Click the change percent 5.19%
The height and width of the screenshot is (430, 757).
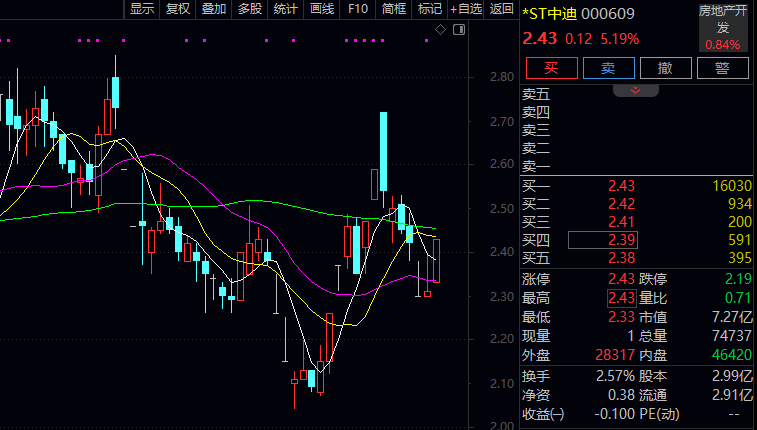pos(619,39)
